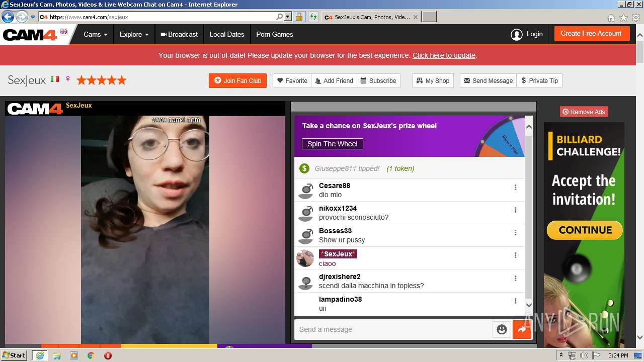Click Add Friend button
Viewport: 644px width, 362px height.
334,80
